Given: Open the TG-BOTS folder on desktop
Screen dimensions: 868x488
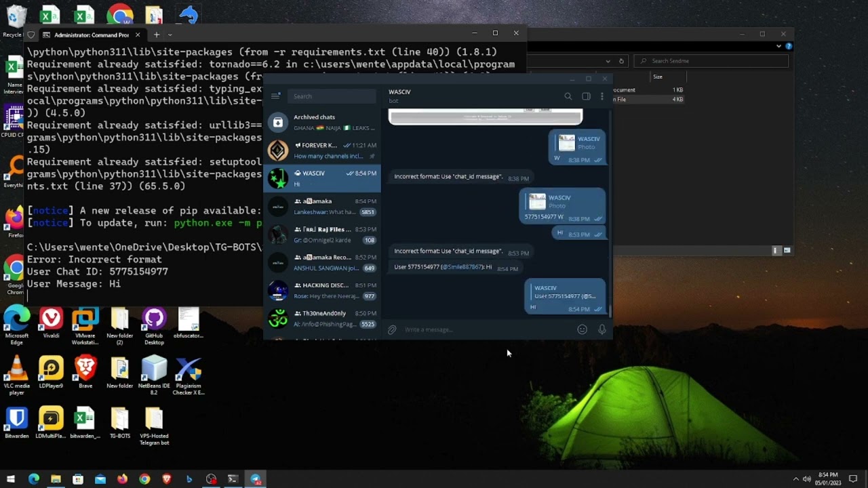Looking at the screenshot, I should tap(120, 422).
